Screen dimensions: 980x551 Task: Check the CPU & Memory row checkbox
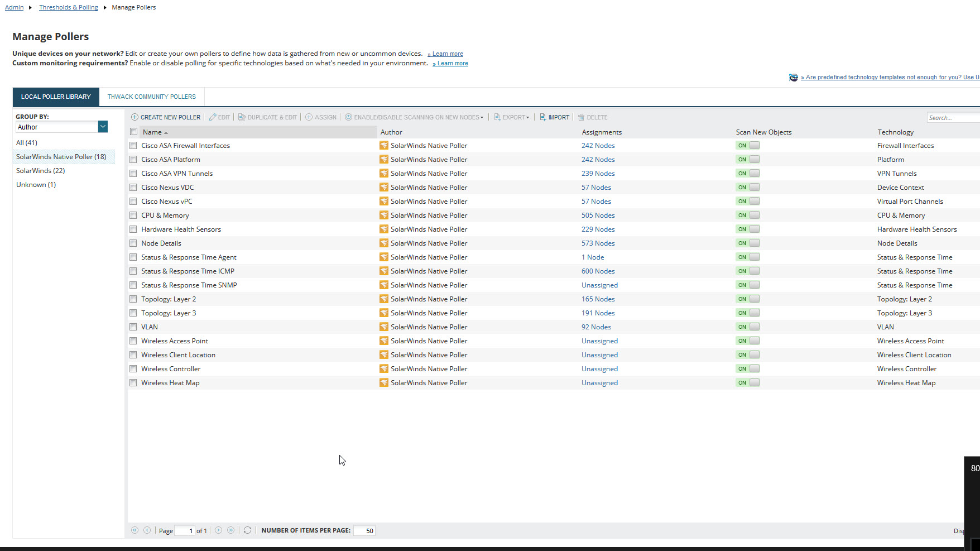(133, 215)
